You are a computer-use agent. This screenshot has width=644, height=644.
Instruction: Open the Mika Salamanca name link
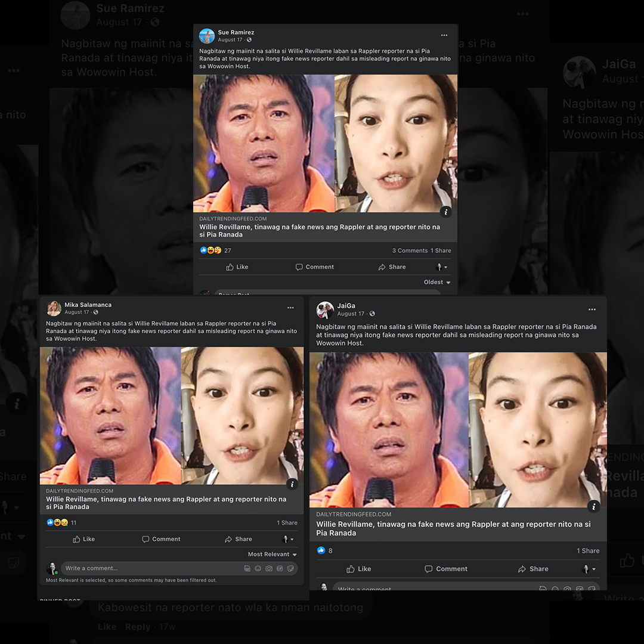[88, 305]
